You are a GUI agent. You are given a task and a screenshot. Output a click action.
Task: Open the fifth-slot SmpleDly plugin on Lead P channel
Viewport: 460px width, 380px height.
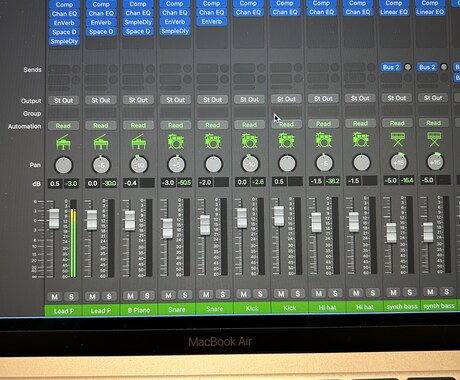coord(64,41)
